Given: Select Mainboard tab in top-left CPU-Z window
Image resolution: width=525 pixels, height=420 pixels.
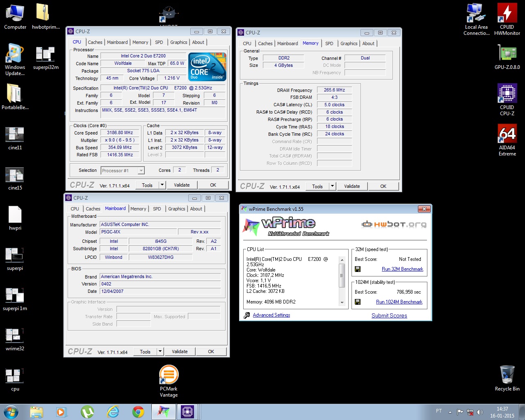Looking at the screenshot, I should (x=117, y=42).
